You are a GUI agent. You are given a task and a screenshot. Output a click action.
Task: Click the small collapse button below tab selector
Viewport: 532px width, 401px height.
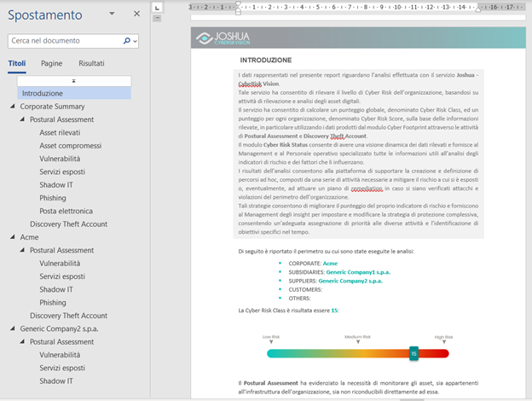[x=157, y=18]
